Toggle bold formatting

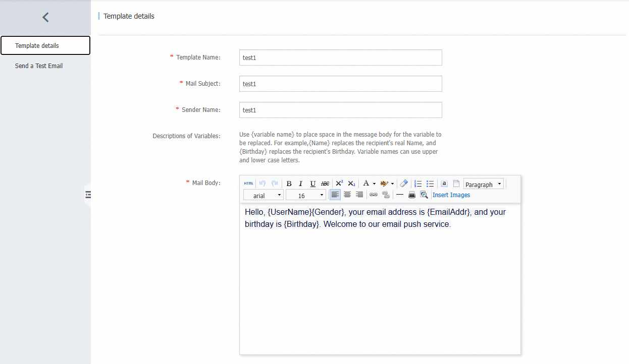289,184
